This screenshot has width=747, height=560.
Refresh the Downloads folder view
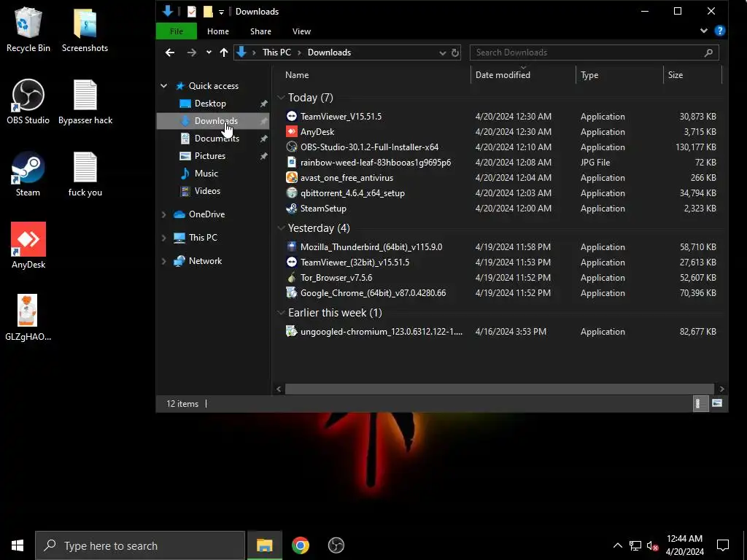pyautogui.click(x=455, y=52)
